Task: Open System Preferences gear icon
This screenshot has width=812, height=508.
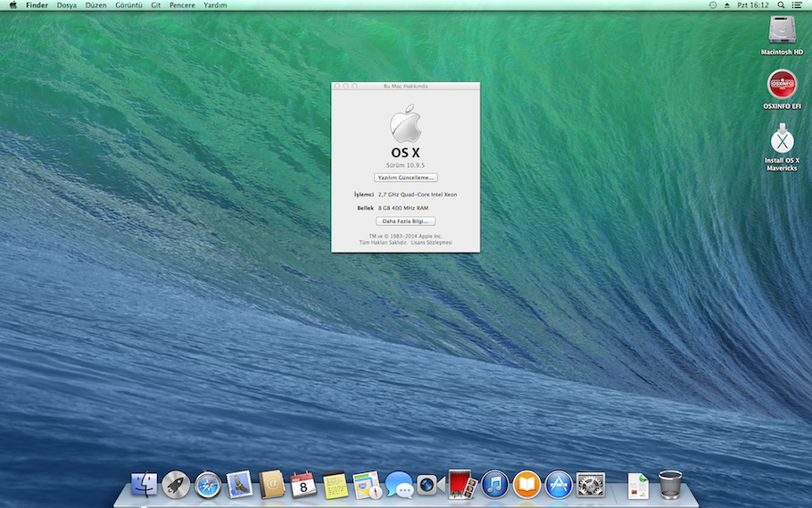Action: pos(591,485)
